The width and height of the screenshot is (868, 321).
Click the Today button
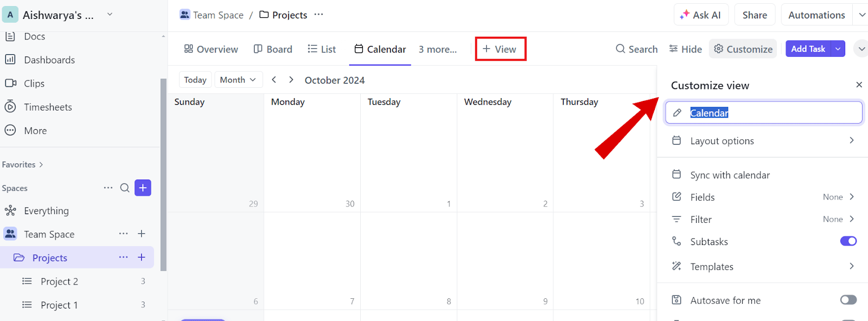tap(195, 80)
